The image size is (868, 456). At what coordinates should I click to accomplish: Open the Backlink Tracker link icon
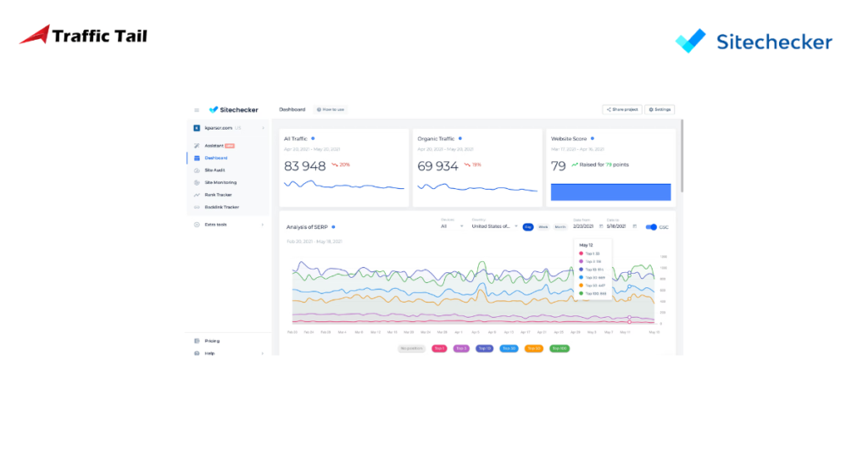click(197, 207)
